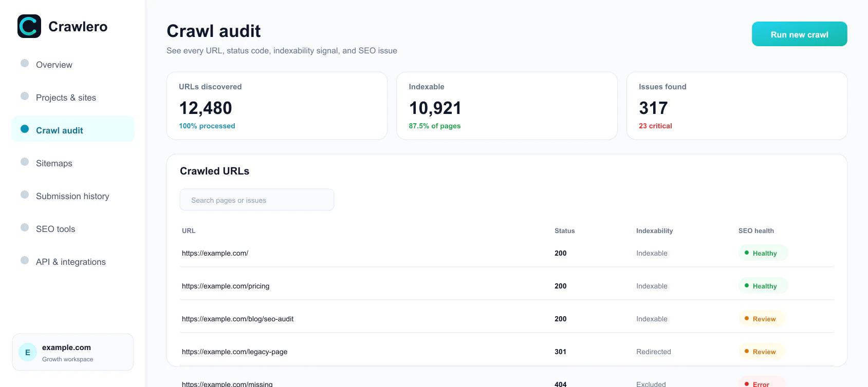The width and height of the screenshot is (868, 387).
Task: Click the dot icon beside SEO tools
Action: coord(25,227)
